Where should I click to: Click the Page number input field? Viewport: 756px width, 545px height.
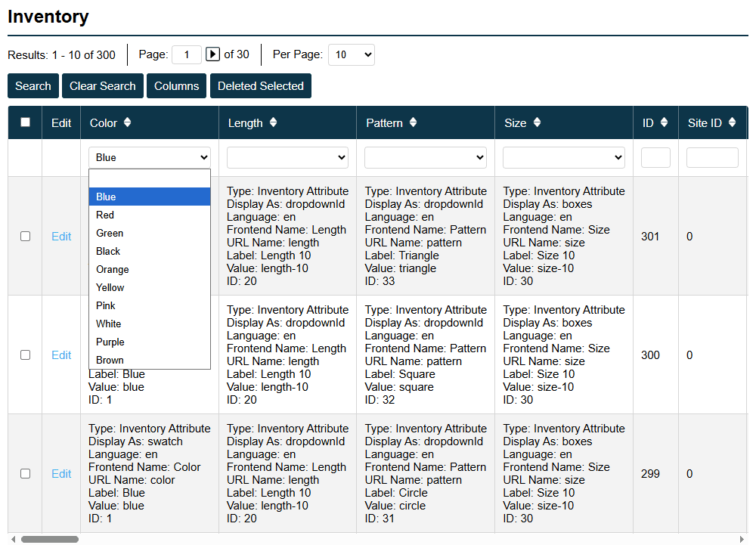(187, 54)
